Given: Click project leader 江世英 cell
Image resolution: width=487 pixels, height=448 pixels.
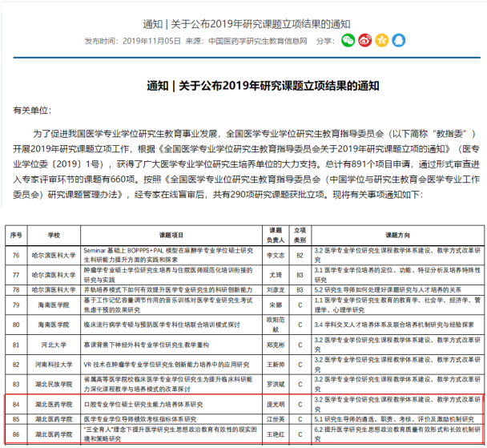Looking at the screenshot, I should pos(276,419).
